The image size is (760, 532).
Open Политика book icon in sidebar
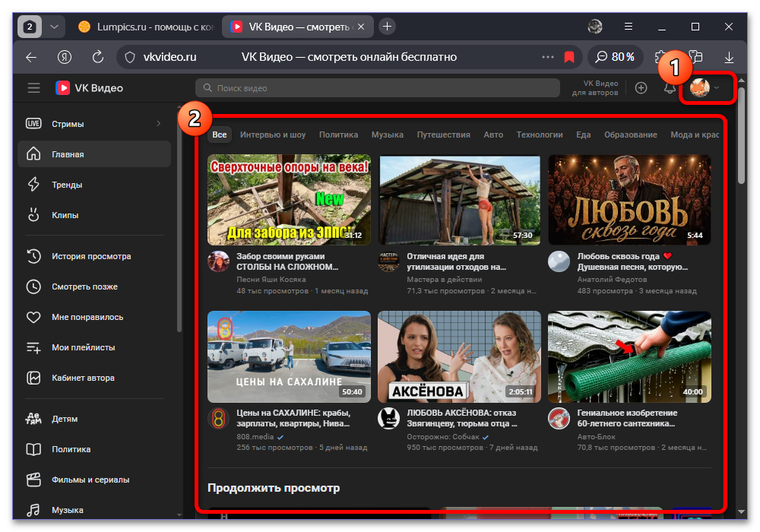[x=33, y=449]
